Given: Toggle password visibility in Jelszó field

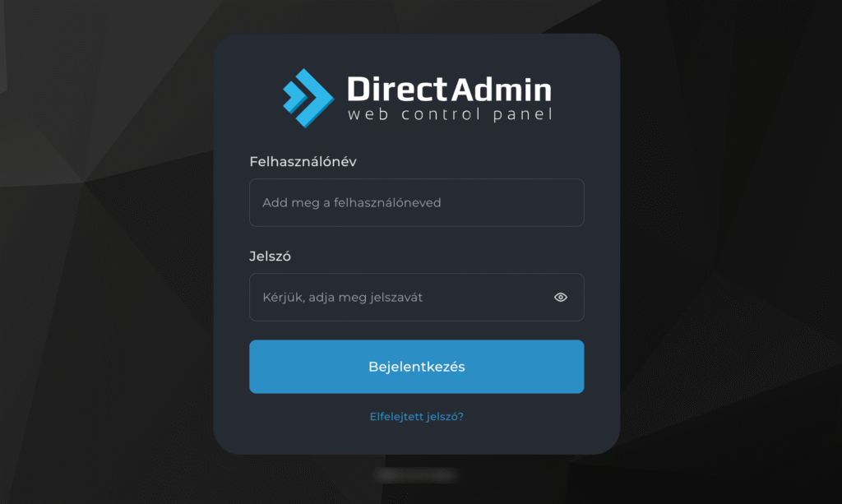Looking at the screenshot, I should [561, 298].
